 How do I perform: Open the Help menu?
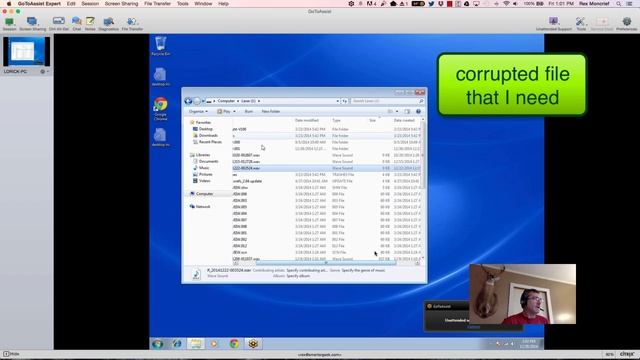(223, 4)
